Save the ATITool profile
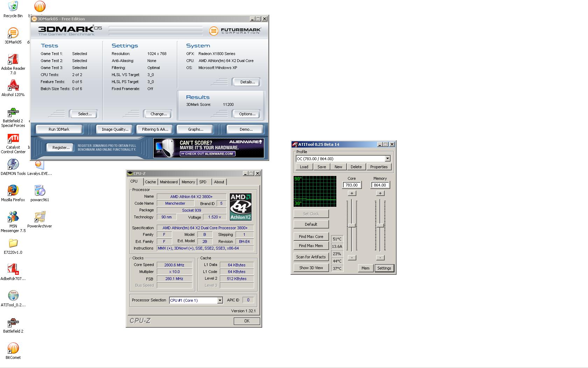Image resolution: width=588 pixels, height=368 pixels. coord(322,167)
